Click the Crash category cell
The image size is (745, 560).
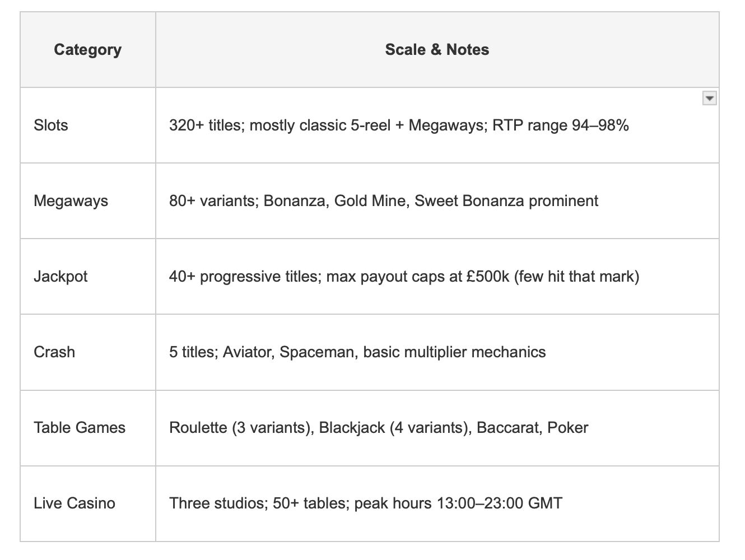coord(88,352)
